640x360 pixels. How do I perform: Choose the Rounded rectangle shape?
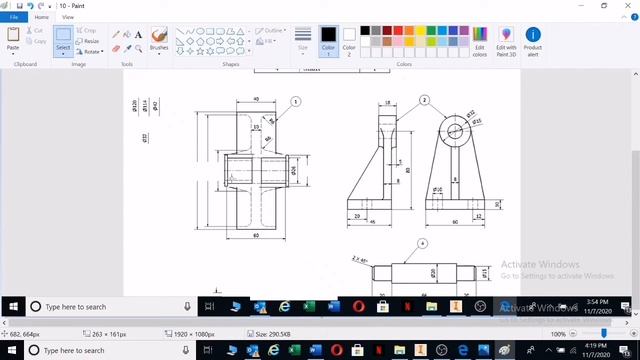(220, 31)
